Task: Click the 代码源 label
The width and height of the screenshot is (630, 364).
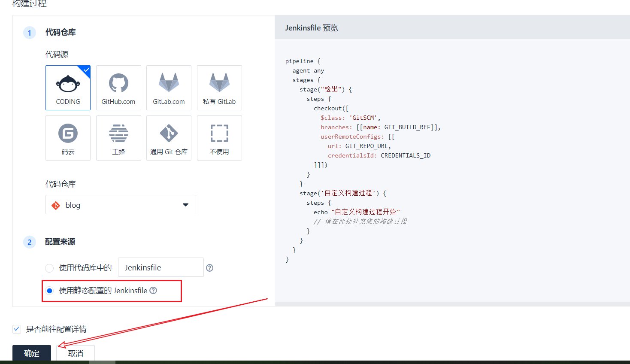Action: click(57, 55)
